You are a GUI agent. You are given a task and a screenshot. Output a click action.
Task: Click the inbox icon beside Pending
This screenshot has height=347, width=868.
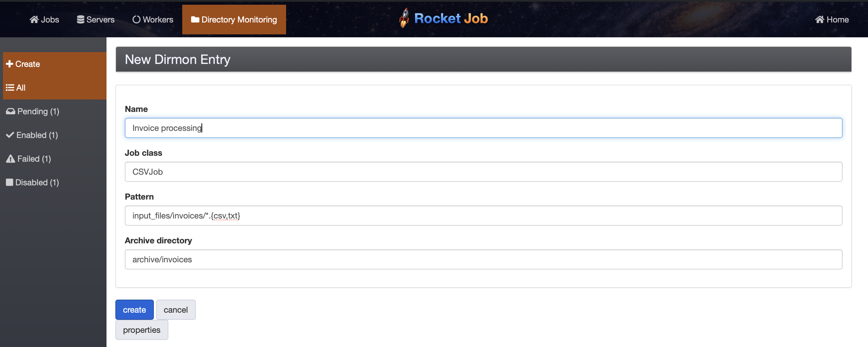point(10,111)
